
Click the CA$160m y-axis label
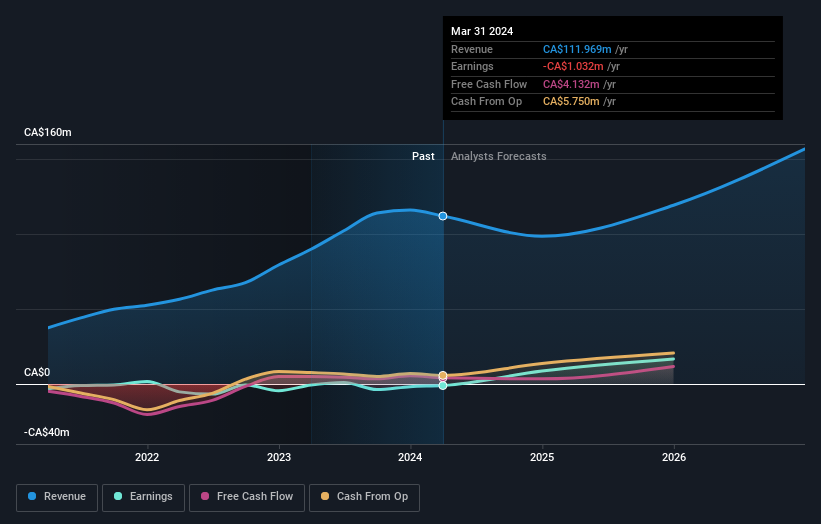(48, 132)
